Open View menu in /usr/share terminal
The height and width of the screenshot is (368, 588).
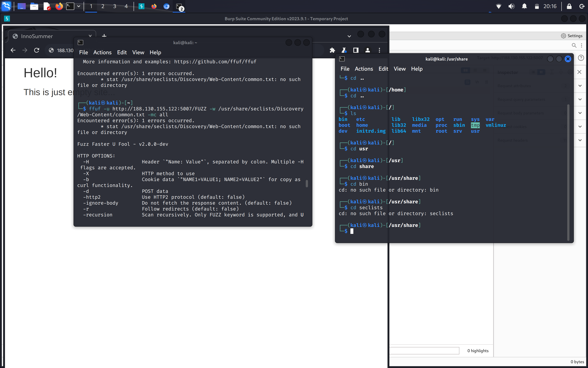click(x=400, y=69)
